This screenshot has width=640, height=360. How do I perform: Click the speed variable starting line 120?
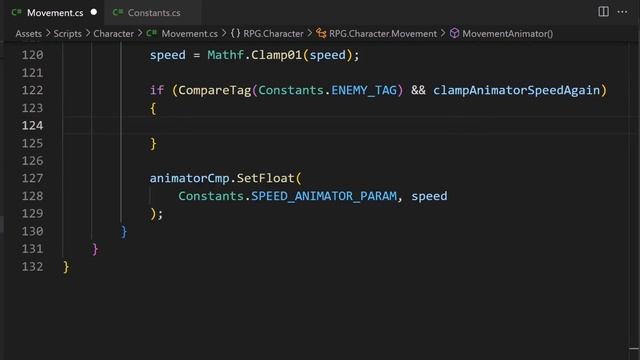(x=167, y=55)
